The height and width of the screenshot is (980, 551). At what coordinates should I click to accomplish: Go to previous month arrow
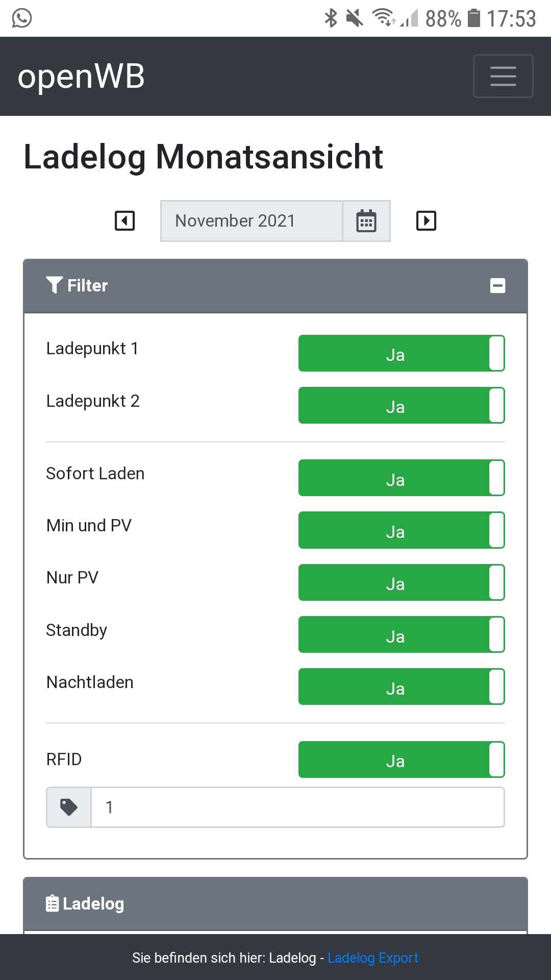(x=125, y=221)
